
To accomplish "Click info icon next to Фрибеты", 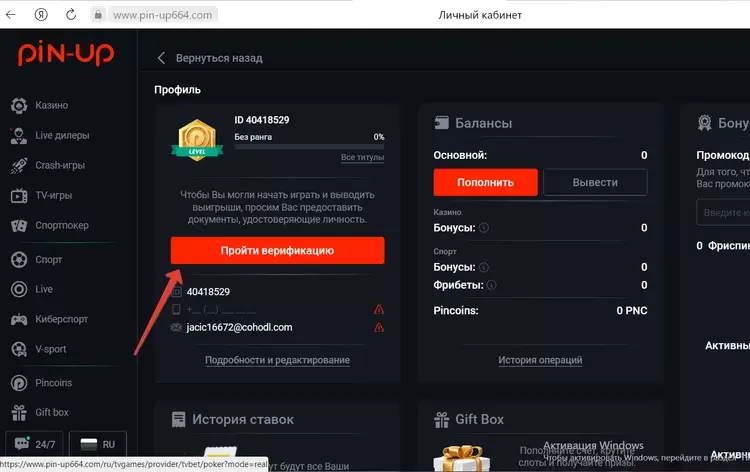I will click(491, 285).
